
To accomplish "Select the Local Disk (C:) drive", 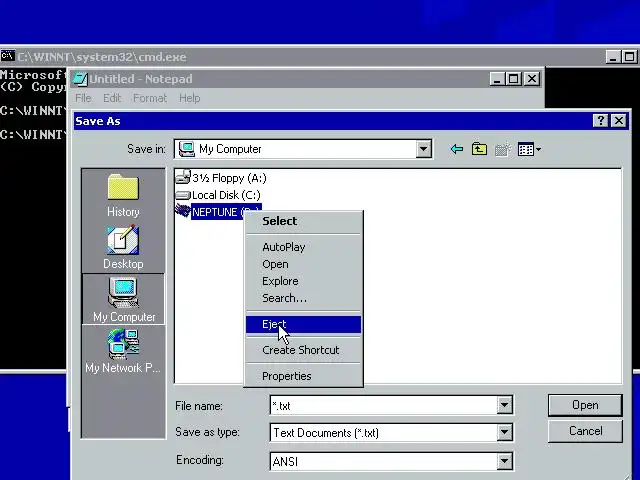I will [218, 195].
